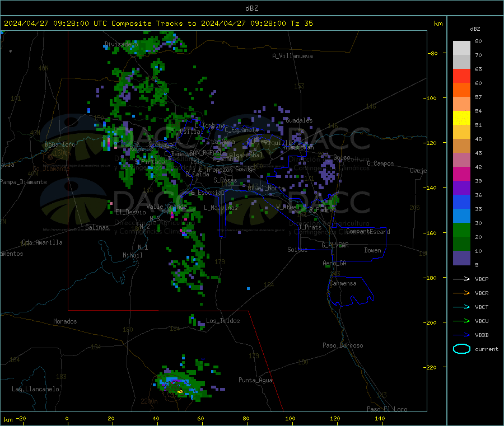Screen dimensions: 504x426
Task: Click the SAN_RAFAEL city label
Action: click(x=205, y=152)
